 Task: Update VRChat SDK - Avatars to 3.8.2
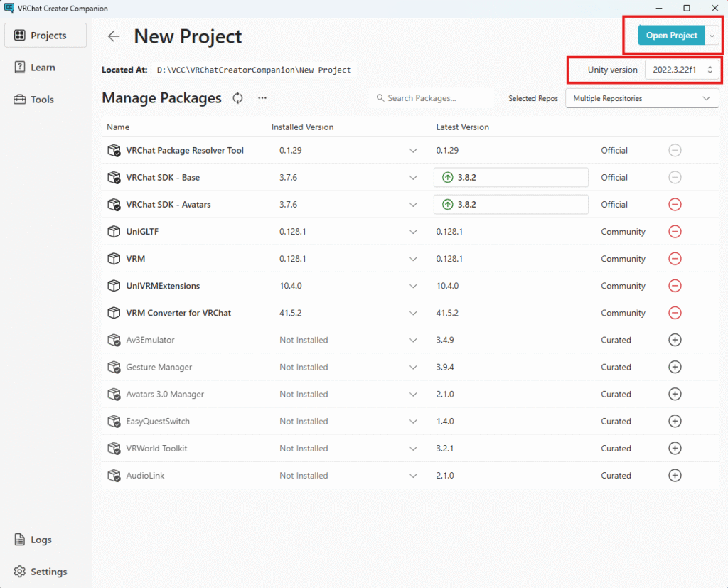pos(510,204)
